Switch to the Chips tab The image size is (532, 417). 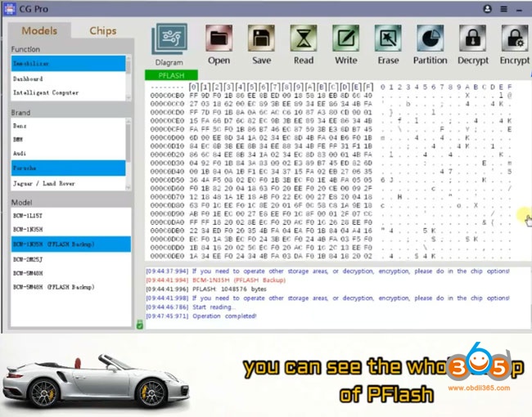pyautogui.click(x=102, y=31)
